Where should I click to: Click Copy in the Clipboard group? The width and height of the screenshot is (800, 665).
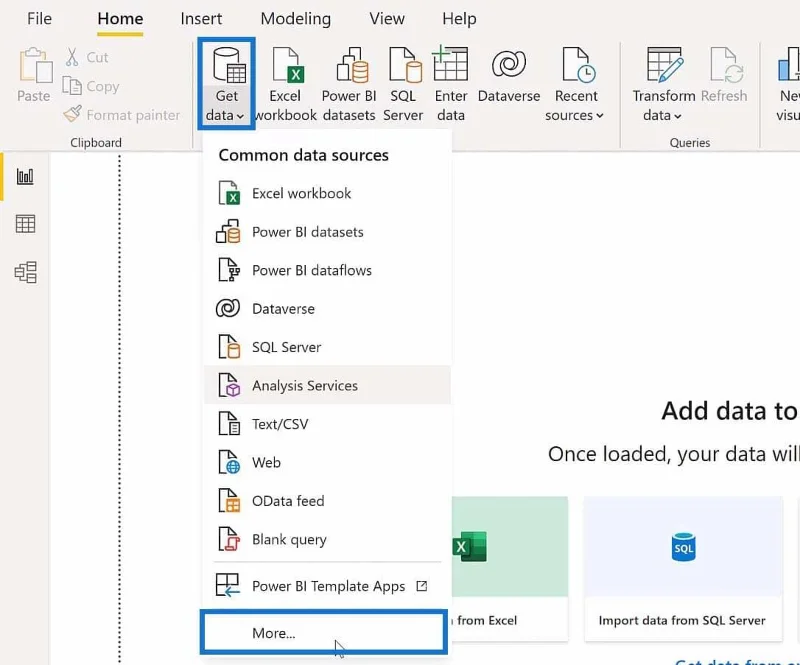click(x=91, y=86)
